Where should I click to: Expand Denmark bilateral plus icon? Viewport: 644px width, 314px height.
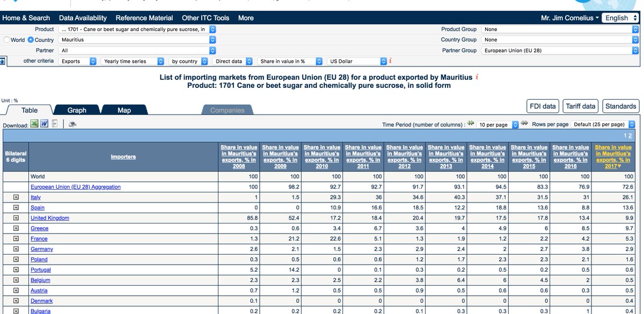16,301
